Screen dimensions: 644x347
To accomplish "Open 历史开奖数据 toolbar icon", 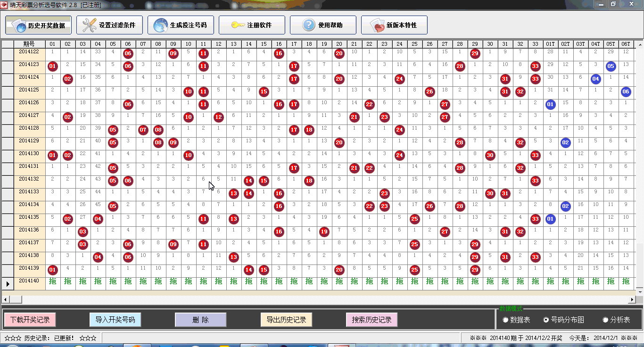I will (x=18, y=25).
